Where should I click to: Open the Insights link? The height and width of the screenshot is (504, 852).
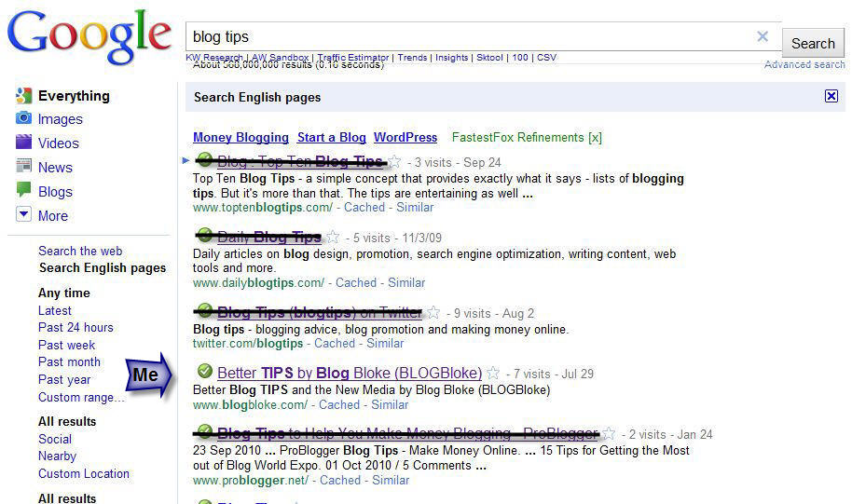click(451, 57)
